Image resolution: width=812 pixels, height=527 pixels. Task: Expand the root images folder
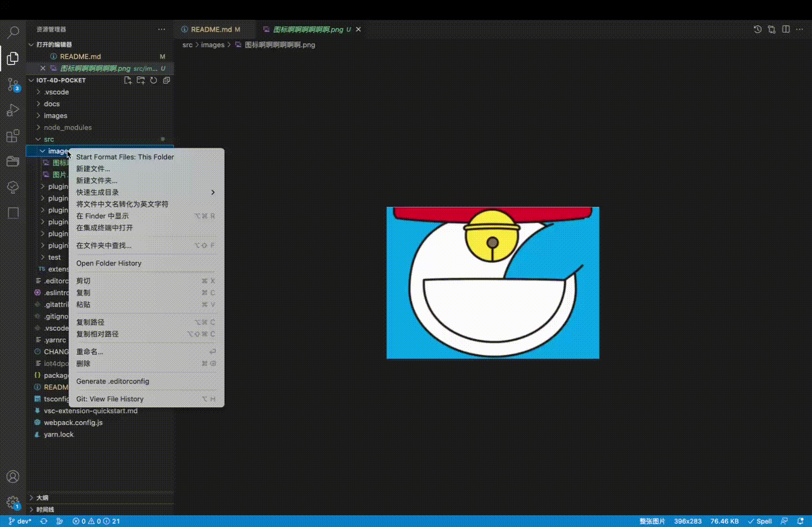click(101, 115)
